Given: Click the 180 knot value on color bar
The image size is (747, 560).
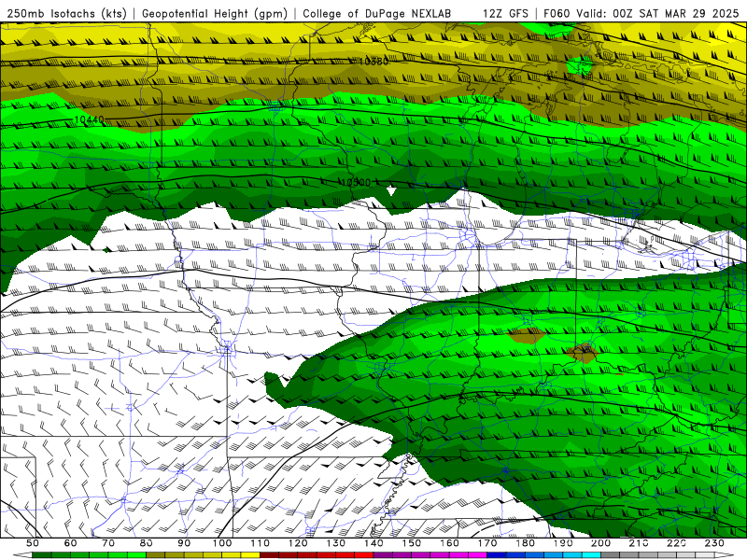Looking at the screenshot, I should tap(525, 543).
